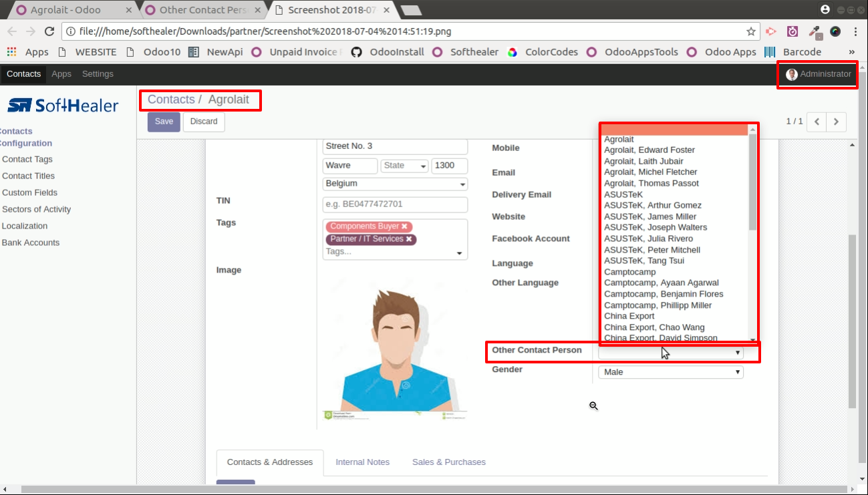This screenshot has height=495, width=868.
Task: Open a new browser tab
Action: tap(411, 10)
